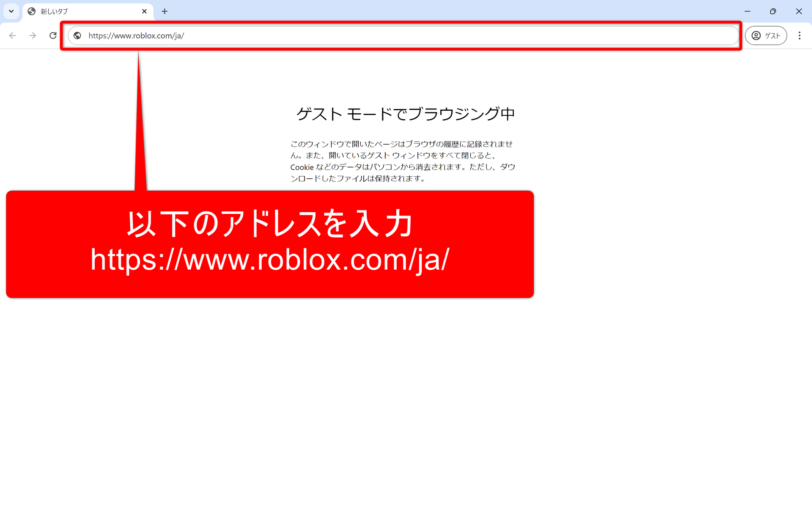Screen dimensions: 812x514
Task: Click the globe favicon on 新しいタブ tab
Action: click(x=32, y=11)
